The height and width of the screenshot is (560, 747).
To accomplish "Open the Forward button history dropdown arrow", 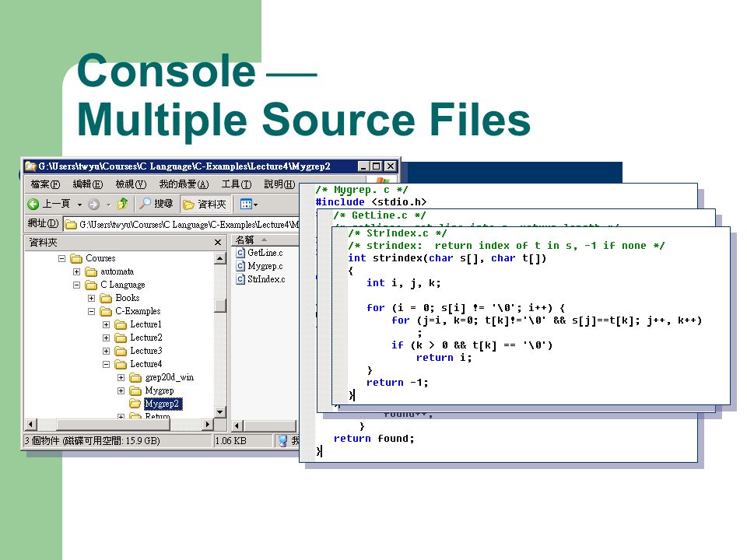I will pyautogui.click(x=109, y=205).
